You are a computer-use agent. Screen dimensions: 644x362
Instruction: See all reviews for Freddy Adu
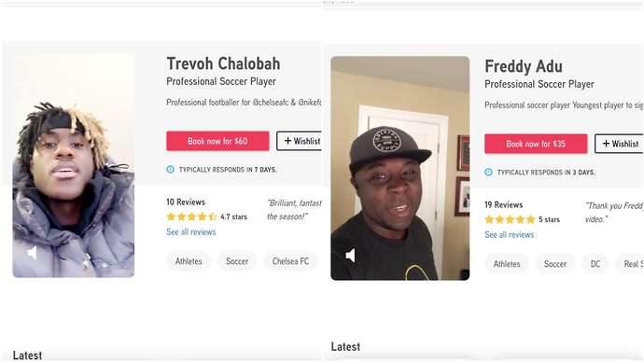pos(510,235)
